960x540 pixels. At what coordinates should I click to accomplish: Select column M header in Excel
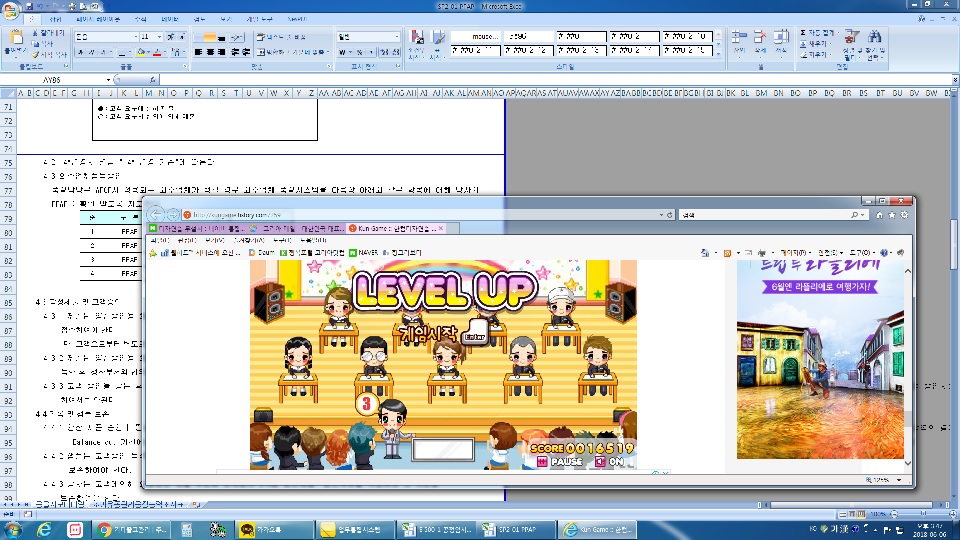pyautogui.click(x=149, y=93)
